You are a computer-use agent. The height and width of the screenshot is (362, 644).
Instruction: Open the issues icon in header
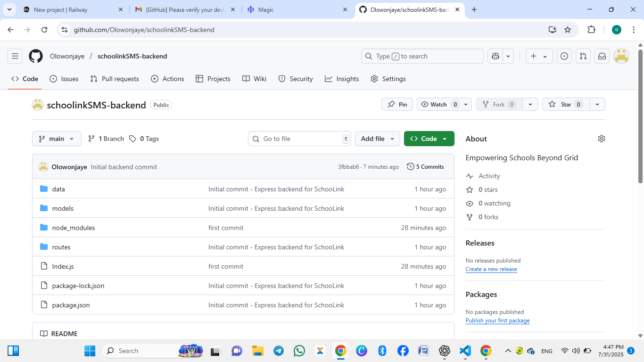pos(564,56)
